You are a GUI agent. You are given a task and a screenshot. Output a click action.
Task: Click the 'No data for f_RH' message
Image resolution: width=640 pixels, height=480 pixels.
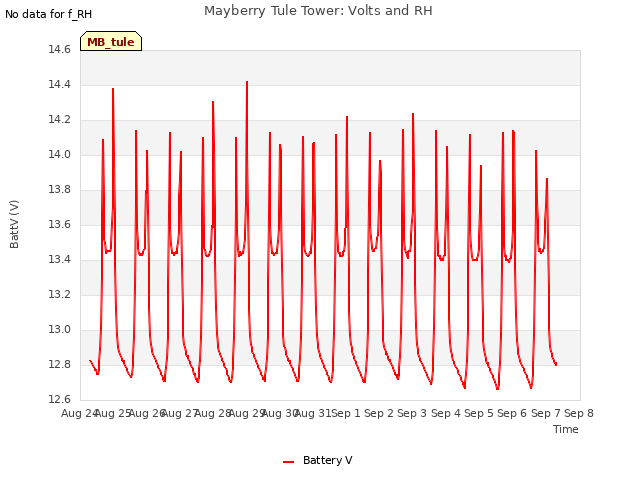coord(49,14)
